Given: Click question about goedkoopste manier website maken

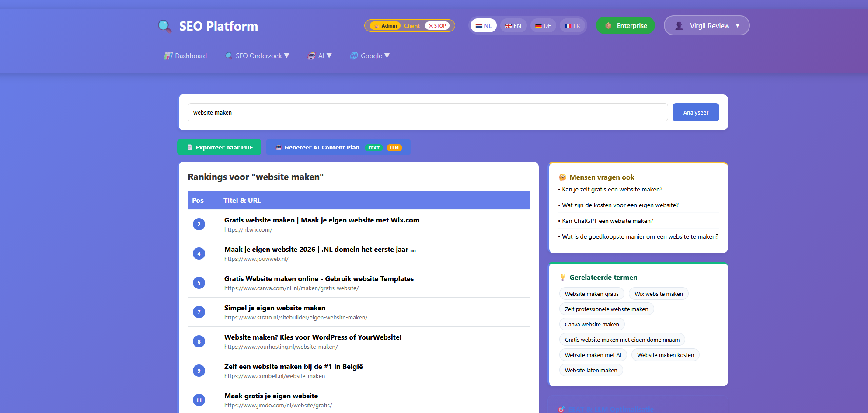Looking at the screenshot, I should [640, 236].
